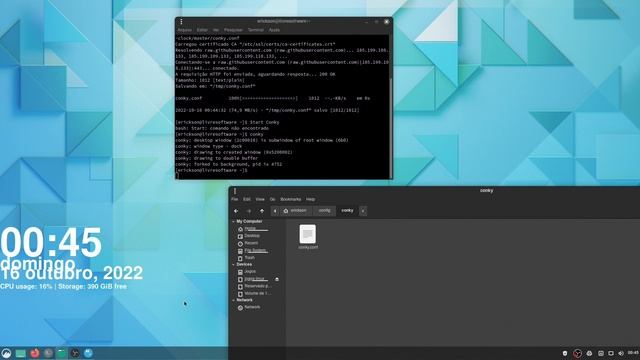Open the clipboard tray icon

[601, 353]
